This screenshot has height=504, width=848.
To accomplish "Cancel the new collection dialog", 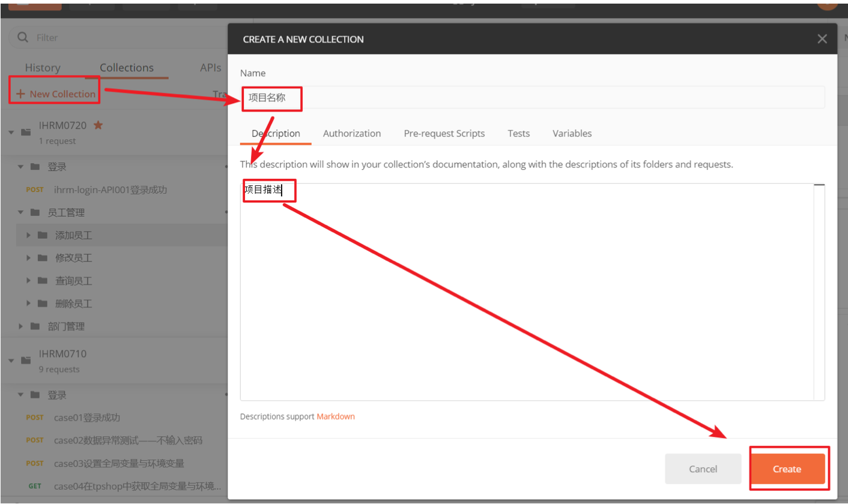I will 703,469.
